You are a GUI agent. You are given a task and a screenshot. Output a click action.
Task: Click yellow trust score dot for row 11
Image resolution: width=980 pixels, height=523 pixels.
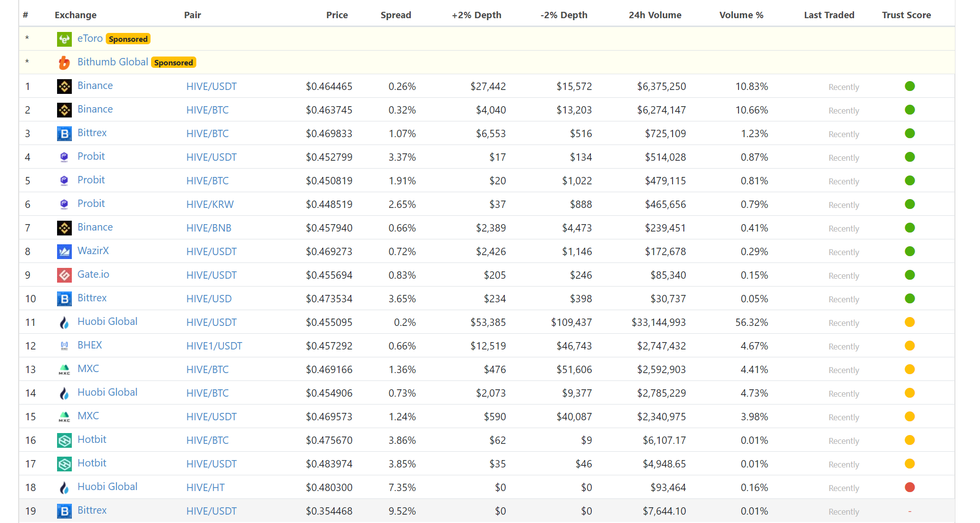(910, 322)
